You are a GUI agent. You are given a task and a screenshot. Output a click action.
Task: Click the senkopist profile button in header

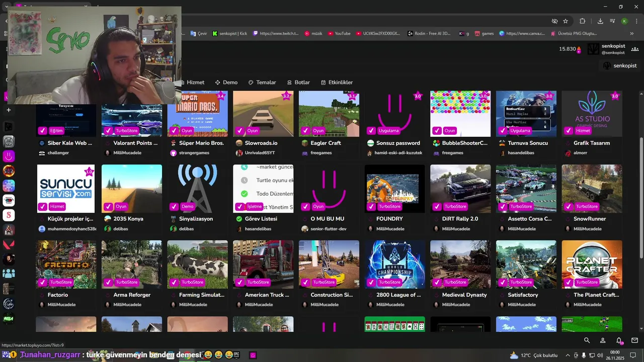pyautogui.click(x=606, y=49)
